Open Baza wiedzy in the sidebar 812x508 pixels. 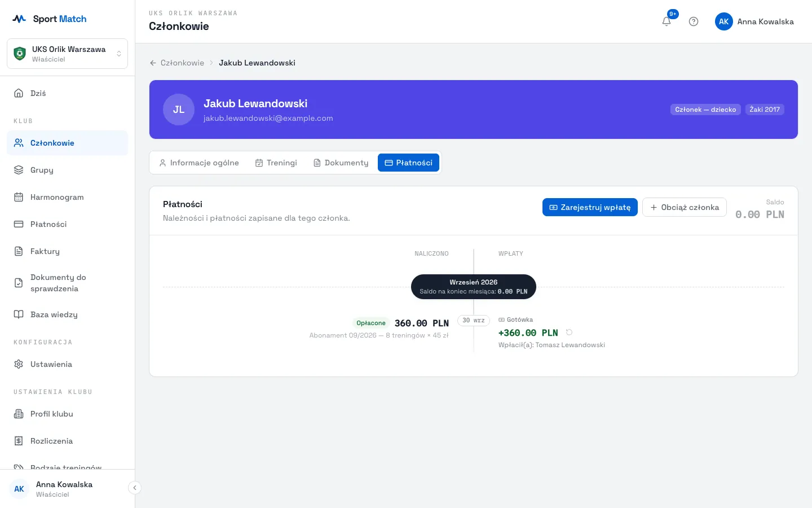[x=68, y=314]
